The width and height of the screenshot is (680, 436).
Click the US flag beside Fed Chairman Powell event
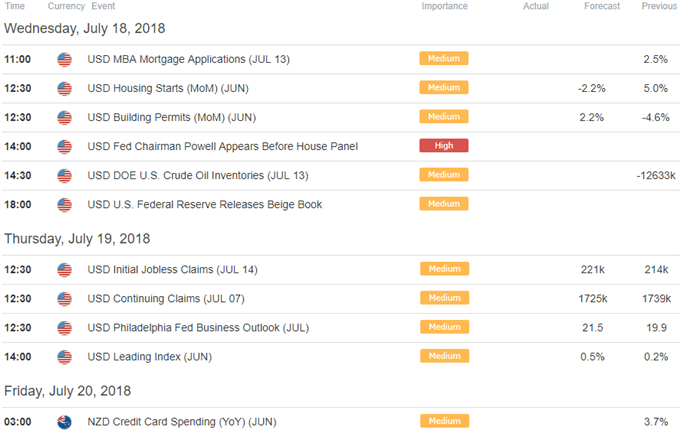tap(64, 147)
